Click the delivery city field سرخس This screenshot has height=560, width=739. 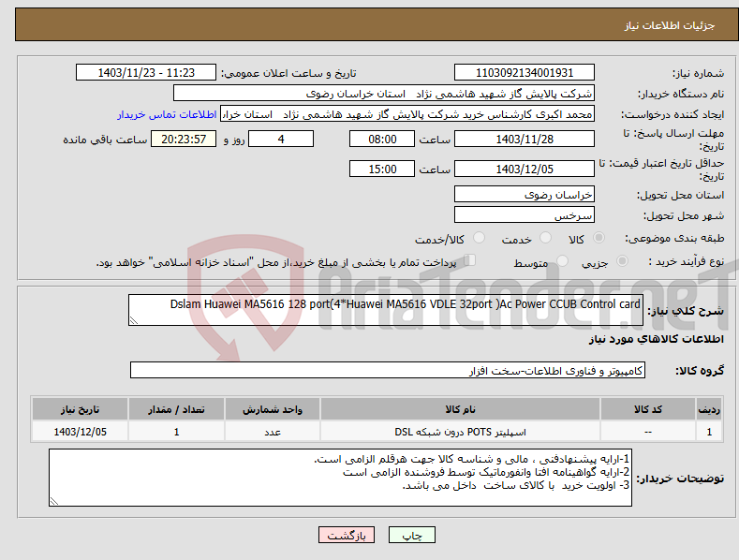click(525, 215)
